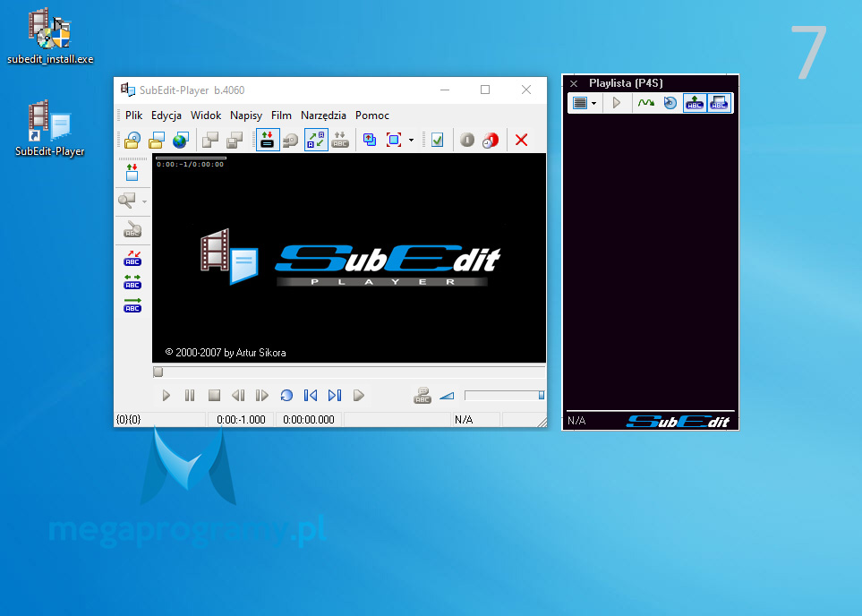
Task: Open the Edycja menu
Action: point(166,115)
